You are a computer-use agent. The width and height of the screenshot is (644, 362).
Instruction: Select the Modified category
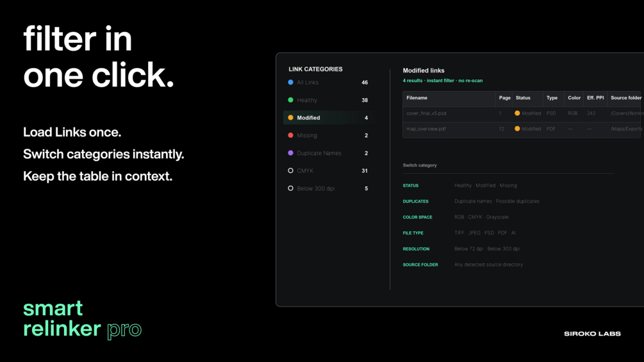(328, 118)
